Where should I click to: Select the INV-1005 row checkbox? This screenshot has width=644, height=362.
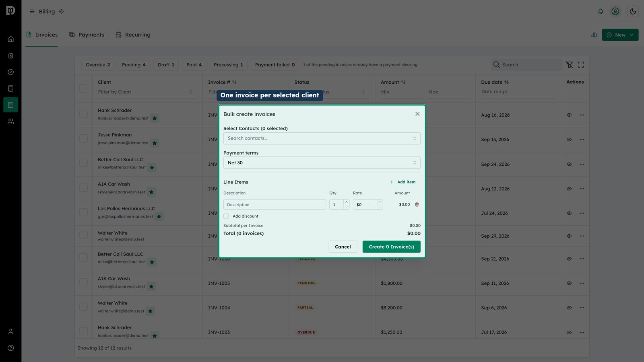pos(83,282)
